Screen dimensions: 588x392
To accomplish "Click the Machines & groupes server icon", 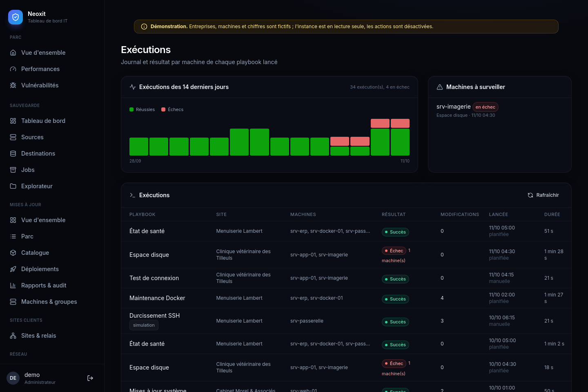I will 13,302.
